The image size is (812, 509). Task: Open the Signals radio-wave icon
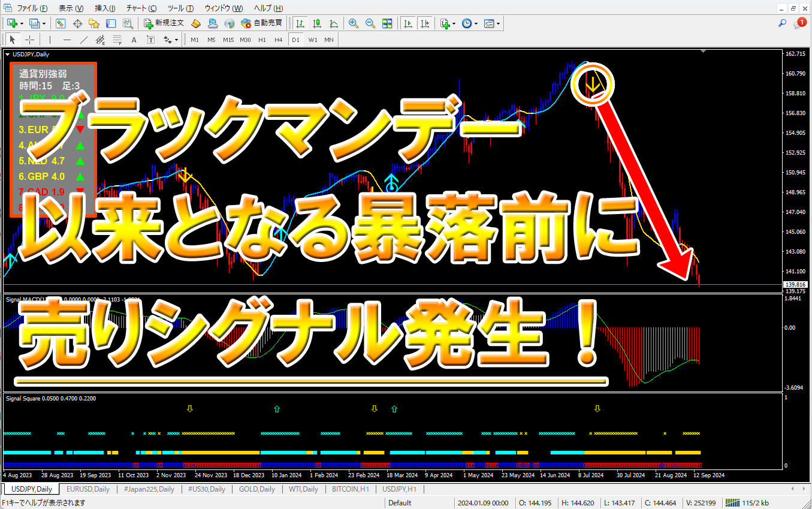click(229, 23)
